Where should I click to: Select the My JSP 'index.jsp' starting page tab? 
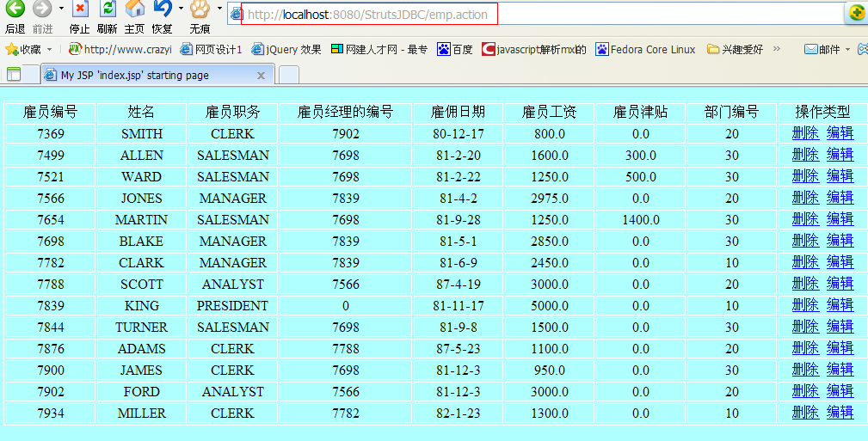[157, 75]
